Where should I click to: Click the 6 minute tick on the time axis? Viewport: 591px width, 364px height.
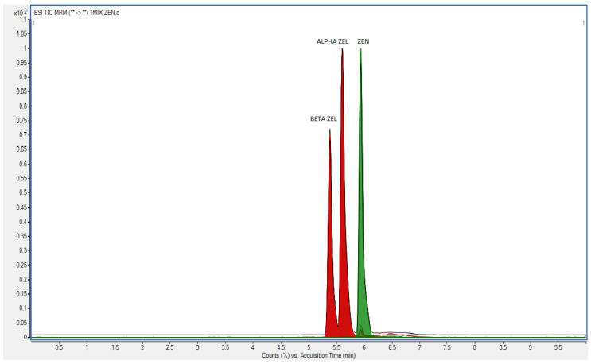364,347
